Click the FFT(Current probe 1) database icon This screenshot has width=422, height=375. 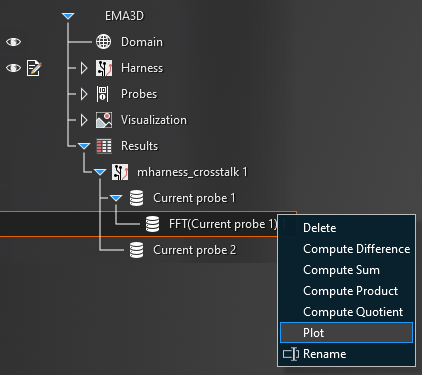(x=152, y=224)
